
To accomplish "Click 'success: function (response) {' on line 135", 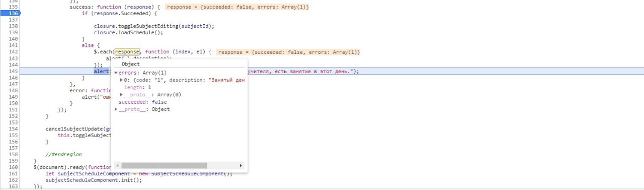I will pos(115,7).
